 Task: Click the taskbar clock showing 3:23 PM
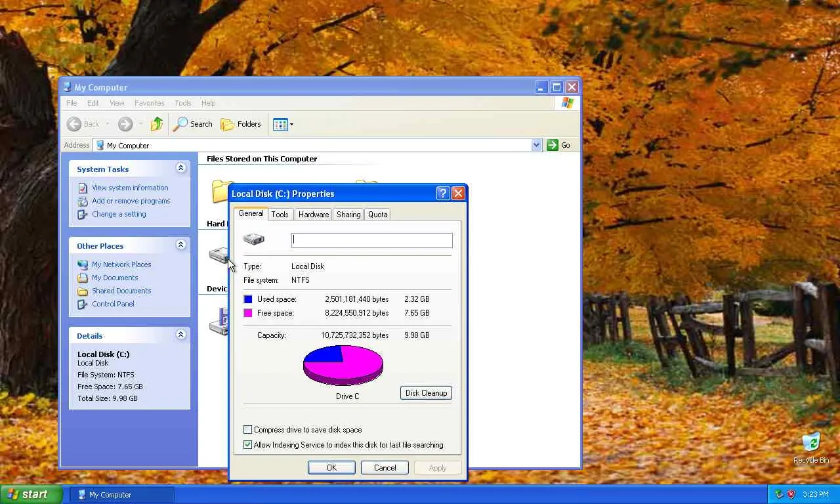(815, 494)
